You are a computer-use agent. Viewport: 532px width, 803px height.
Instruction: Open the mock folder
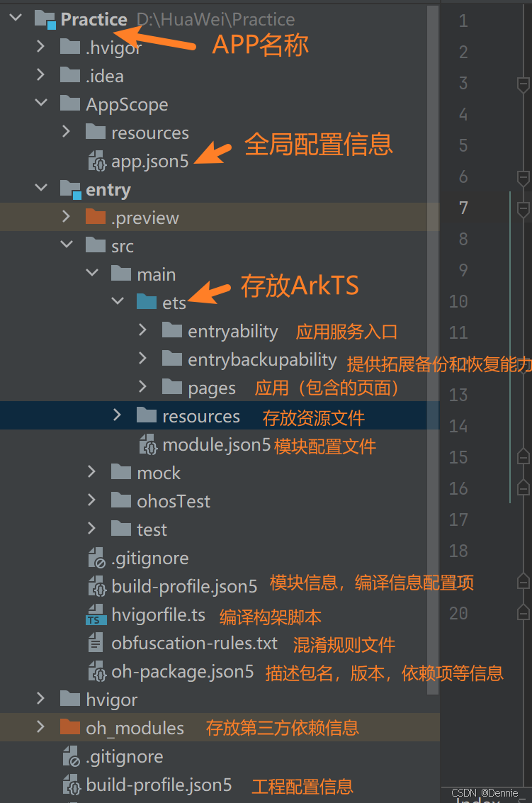tap(159, 472)
